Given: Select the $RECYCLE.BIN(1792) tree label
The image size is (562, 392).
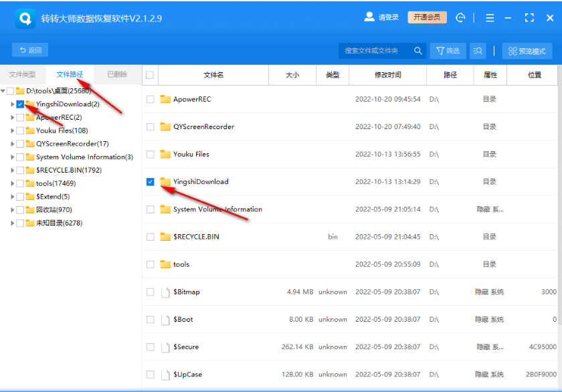Looking at the screenshot, I should (x=69, y=170).
